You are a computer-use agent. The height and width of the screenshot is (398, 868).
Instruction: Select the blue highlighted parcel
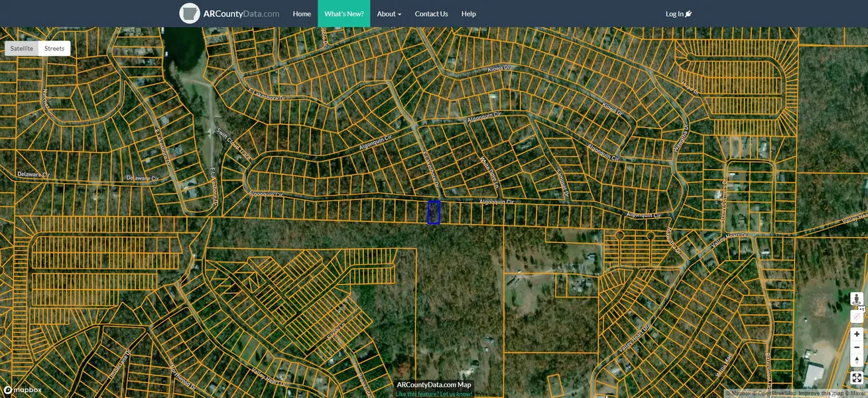434,212
